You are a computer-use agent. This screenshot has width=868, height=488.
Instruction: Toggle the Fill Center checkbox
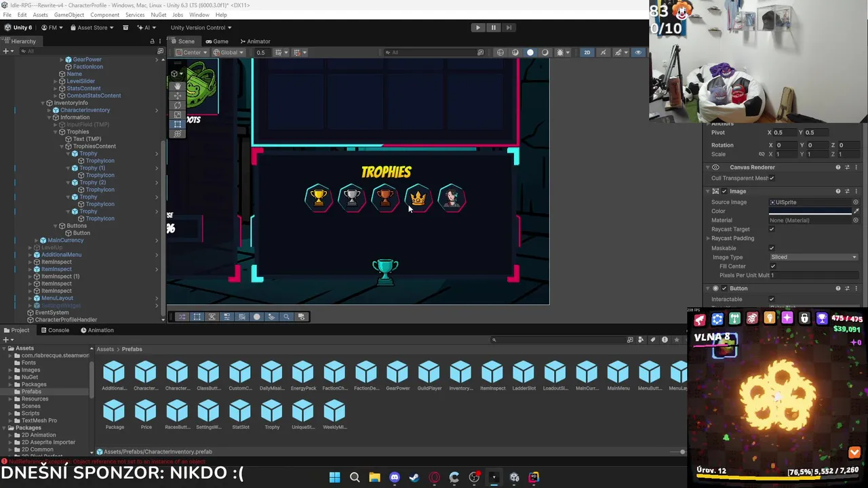(772, 266)
